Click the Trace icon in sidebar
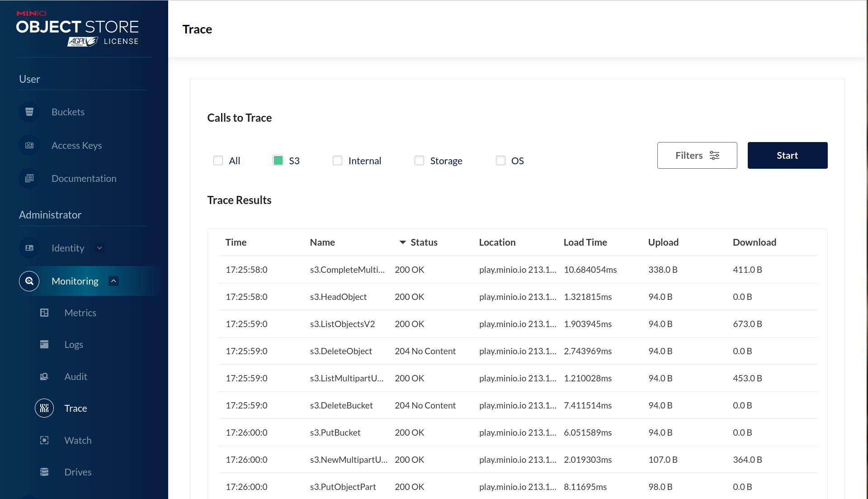 point(44,408)
